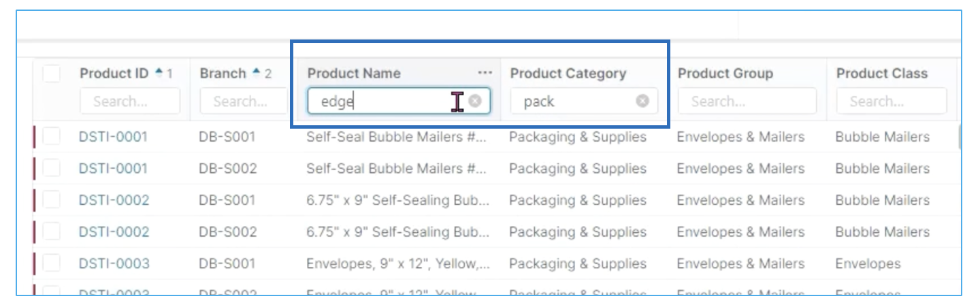Click the vertical scrollbar on the grid
The image size is (980, 305).
(x=960, y=136)
